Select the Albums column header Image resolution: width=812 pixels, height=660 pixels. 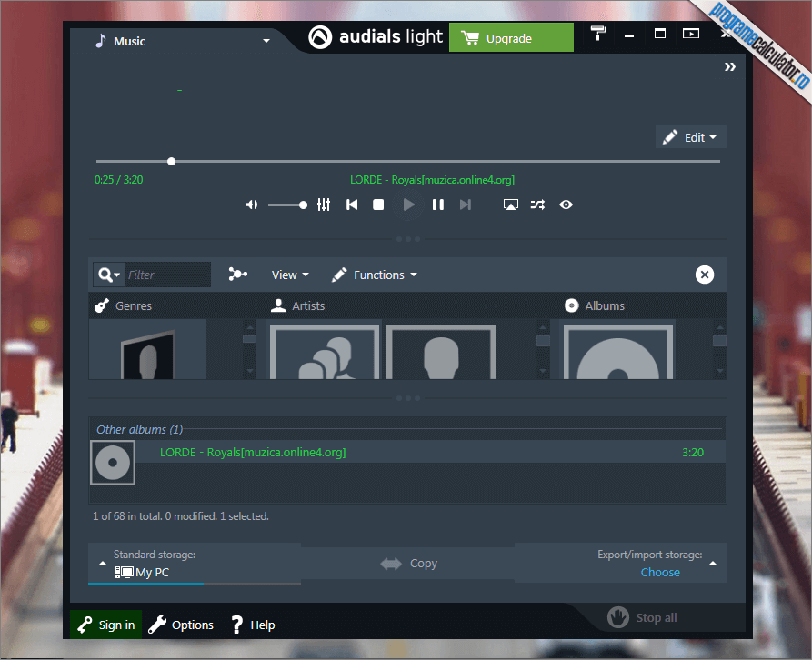click(595, 305)
